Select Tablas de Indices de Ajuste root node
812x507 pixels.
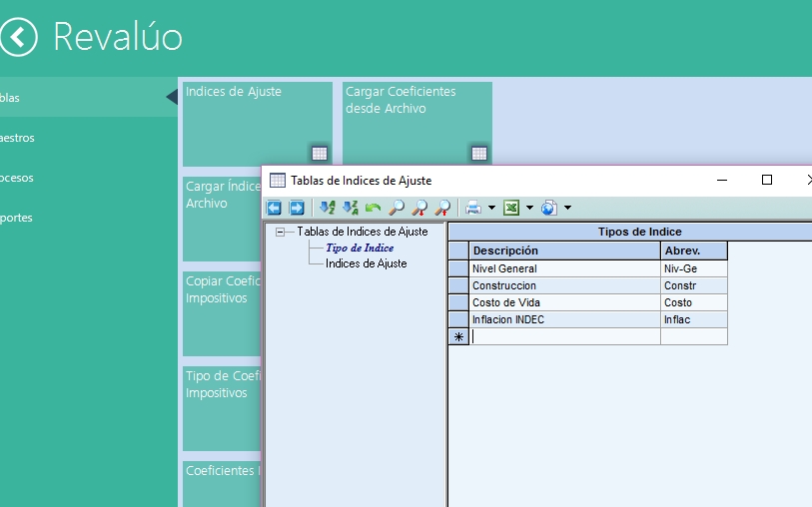click(362, 232)
